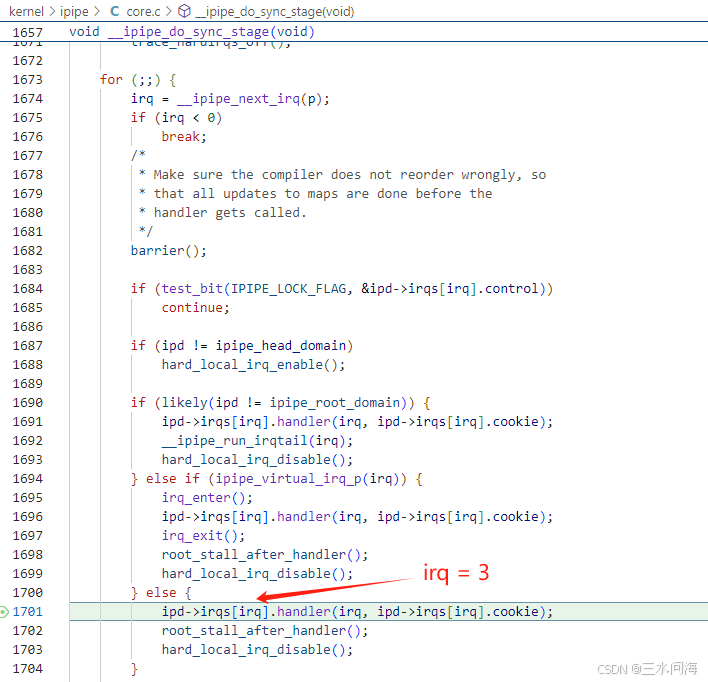Image resolution: width=708 pixels, height=682 pixels.
Task: Click ipipe_root_domain on line 1690
Action: [x=335, y=402]
